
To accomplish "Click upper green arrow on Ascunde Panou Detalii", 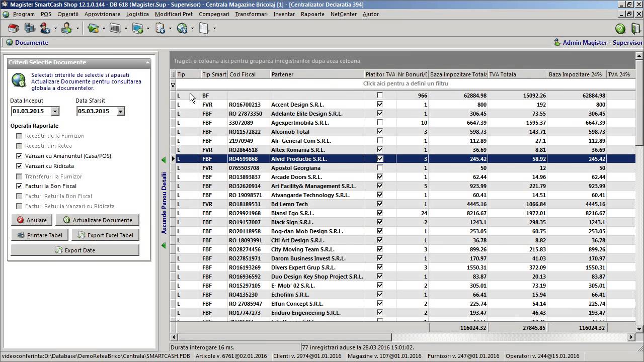I will click(164, 160).
